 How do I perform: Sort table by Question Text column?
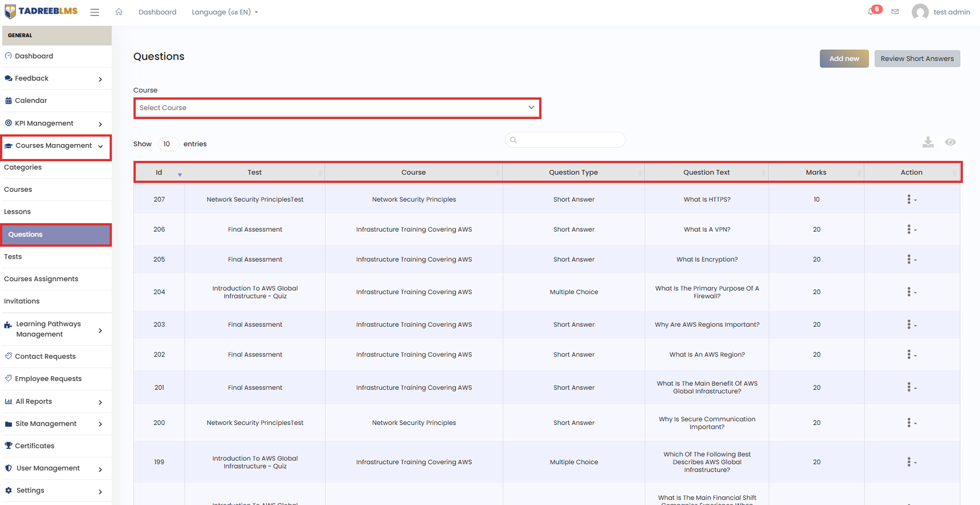(x=706, y=172)
